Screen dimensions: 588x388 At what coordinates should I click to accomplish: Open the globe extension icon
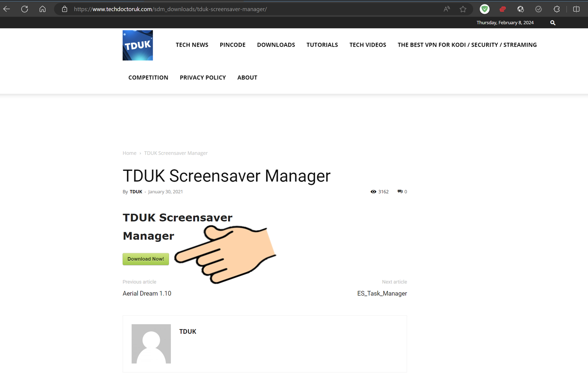521,9
